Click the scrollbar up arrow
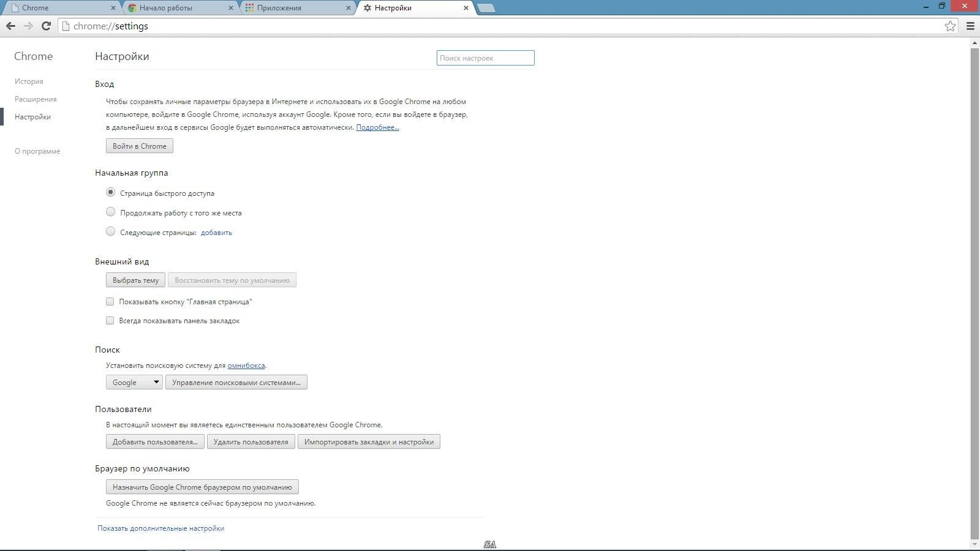Viewport: 980px width, 551px height. point(974,43)
